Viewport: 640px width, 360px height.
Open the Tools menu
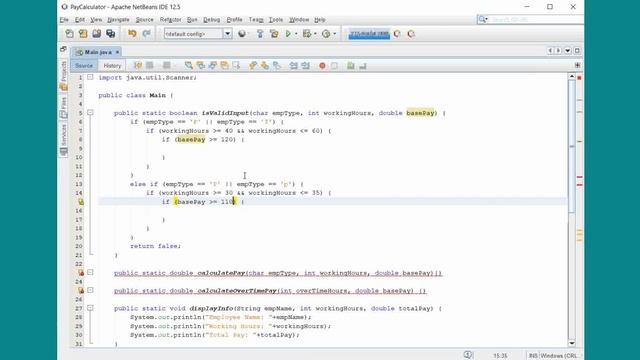click(276, 20)
